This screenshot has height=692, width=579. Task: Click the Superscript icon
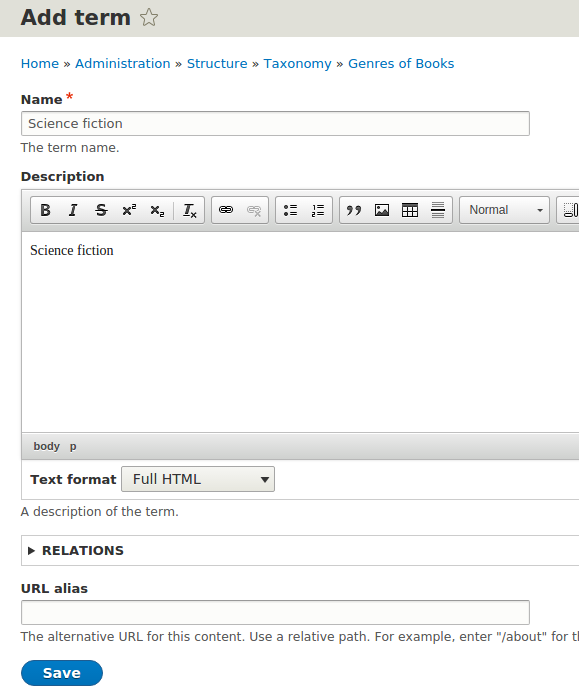click(x=129, y=210)
